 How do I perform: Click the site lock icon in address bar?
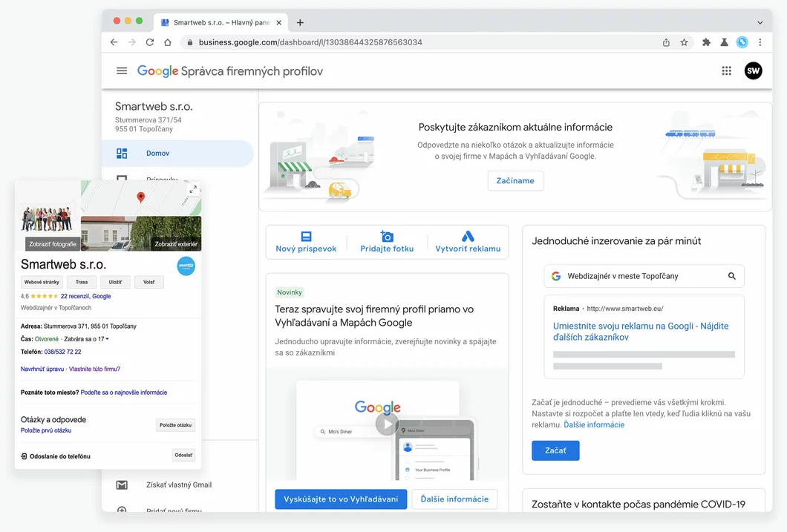click(190, 42)
